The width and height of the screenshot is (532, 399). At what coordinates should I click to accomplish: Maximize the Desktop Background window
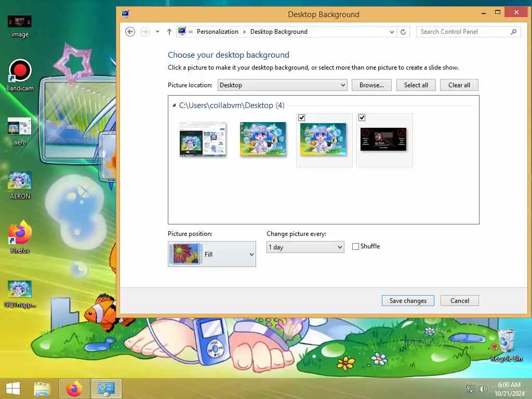[x=497, y=12]
